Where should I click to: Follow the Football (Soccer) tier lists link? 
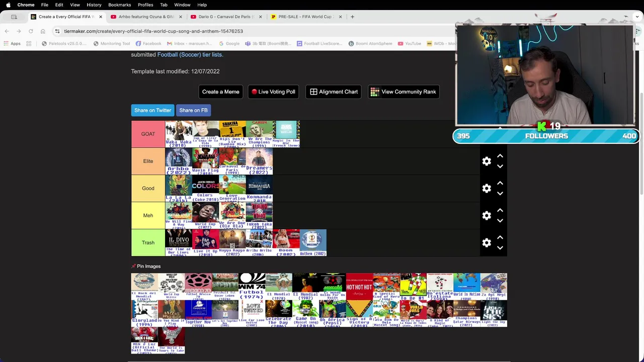point(190,54)
